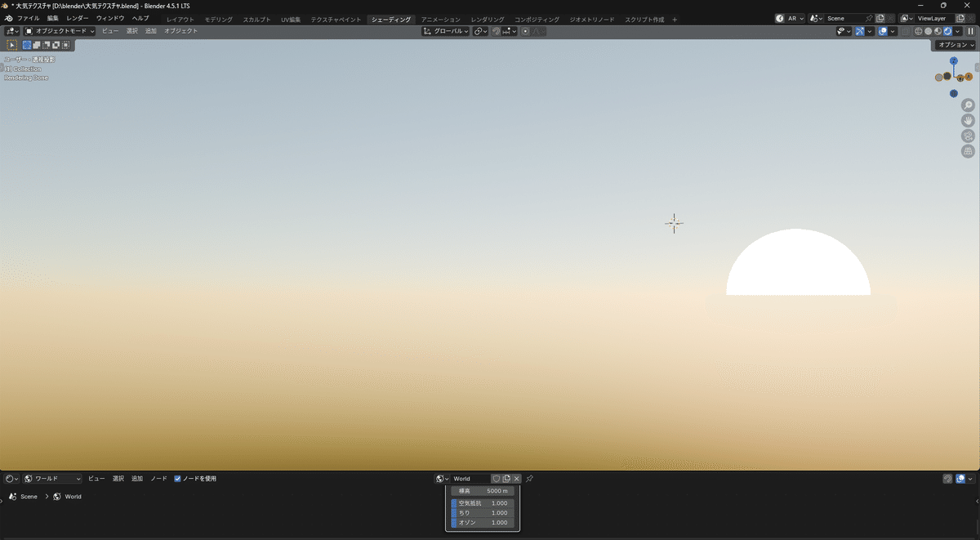Click the Z axis on navigation gizmo

pyautogui.click(x=954, y=60)
